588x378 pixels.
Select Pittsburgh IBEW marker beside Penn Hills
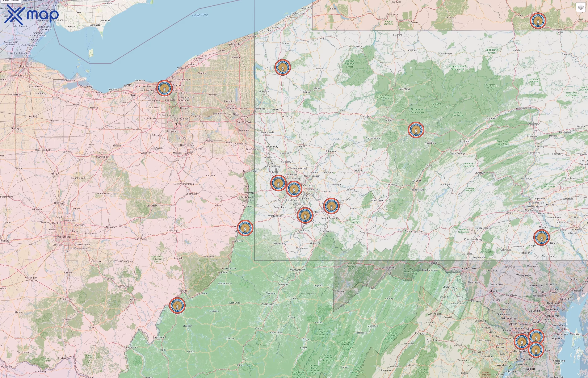click(x=294, y=189)
